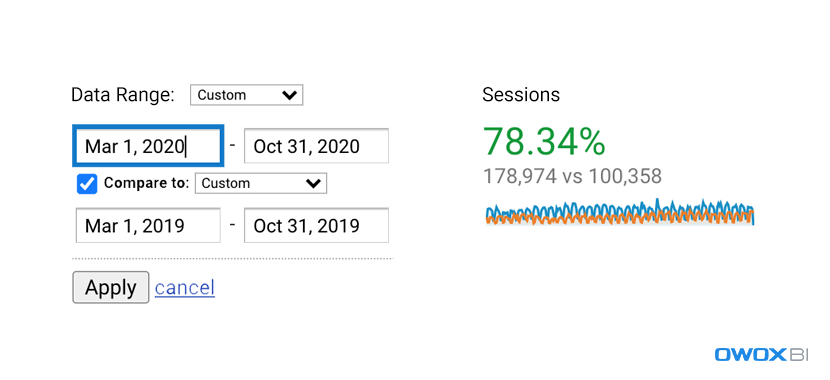Click the cancel link
Image resolution: width=830 pixels, height=380 pixels.
point(185,287)
